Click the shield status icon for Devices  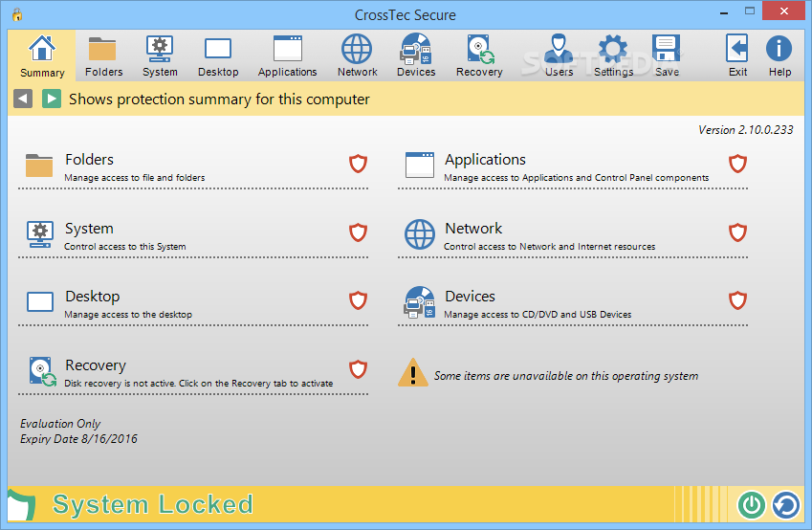point(737,300)
